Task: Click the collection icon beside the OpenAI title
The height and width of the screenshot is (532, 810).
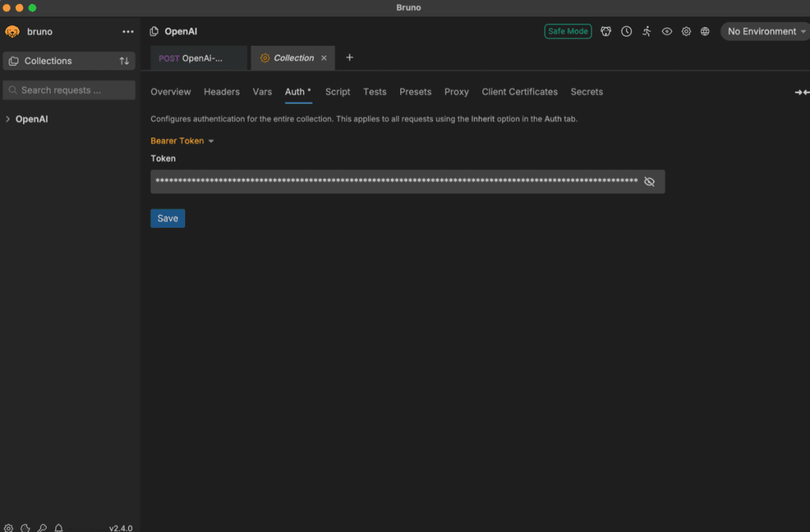Action: 154,32
